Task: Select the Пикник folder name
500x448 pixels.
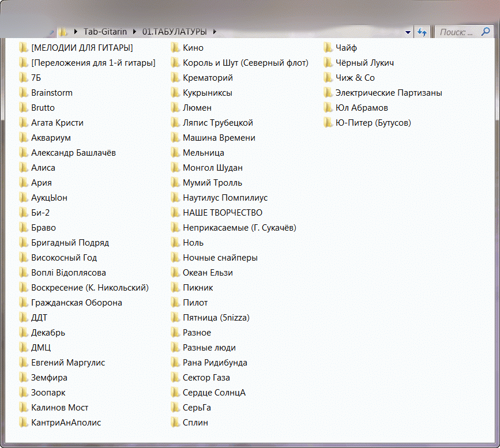Action: tap(198, 288)
